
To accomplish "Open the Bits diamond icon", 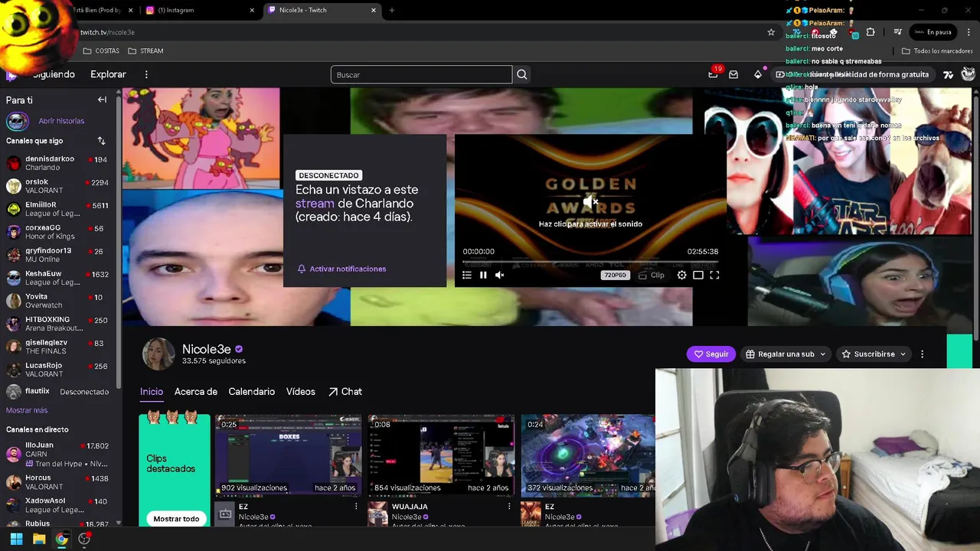I will [x=758, y=74].
